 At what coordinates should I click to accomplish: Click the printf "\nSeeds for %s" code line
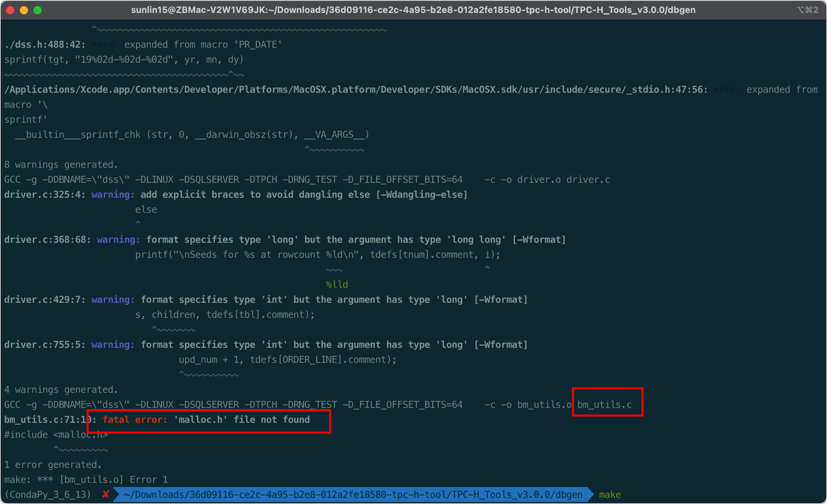[318, 254]
